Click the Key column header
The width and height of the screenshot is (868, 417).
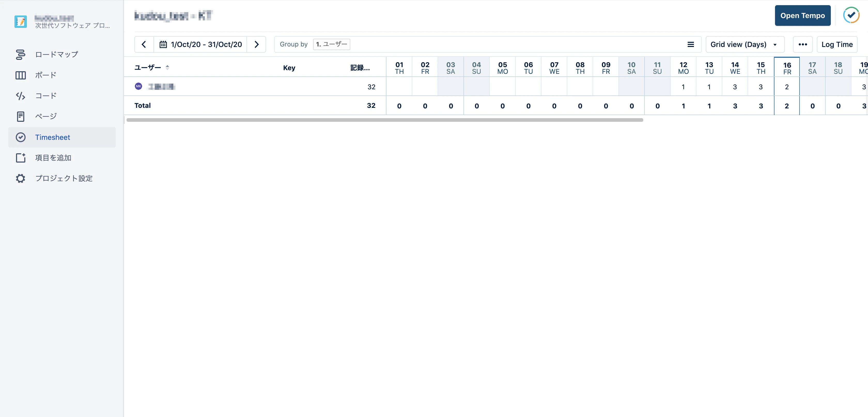289,68
